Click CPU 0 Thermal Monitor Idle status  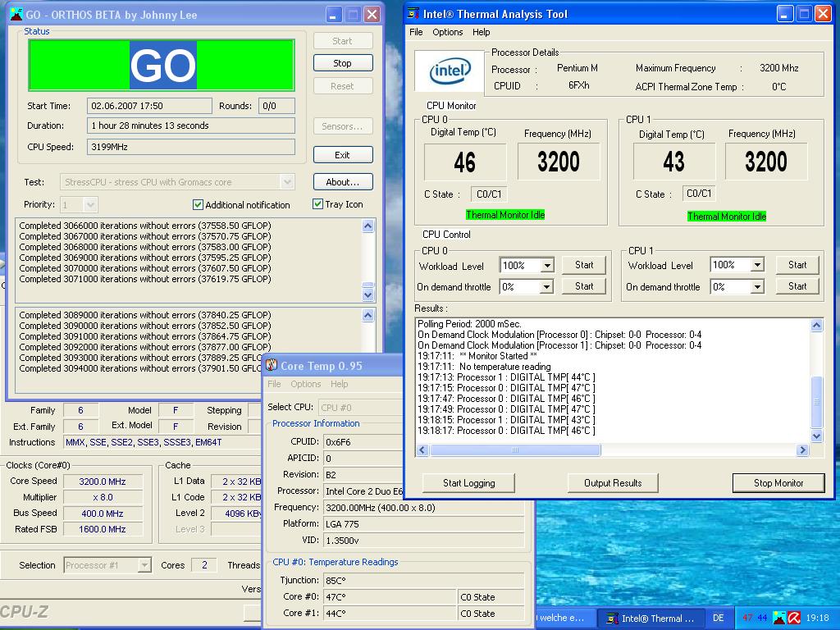click(505, 215)
